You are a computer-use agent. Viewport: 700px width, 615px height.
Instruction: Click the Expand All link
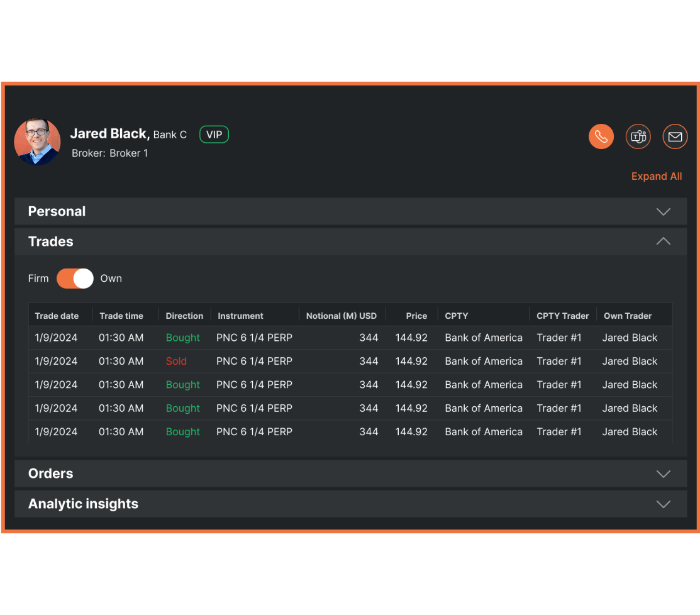(x=656, y=177)
